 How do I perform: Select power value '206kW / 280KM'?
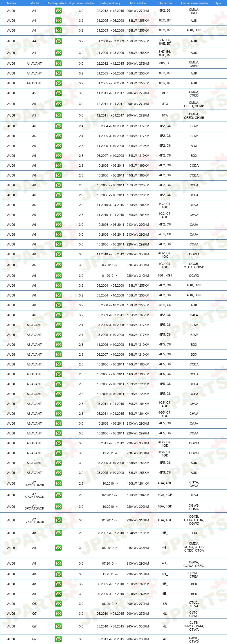(138, 639)
